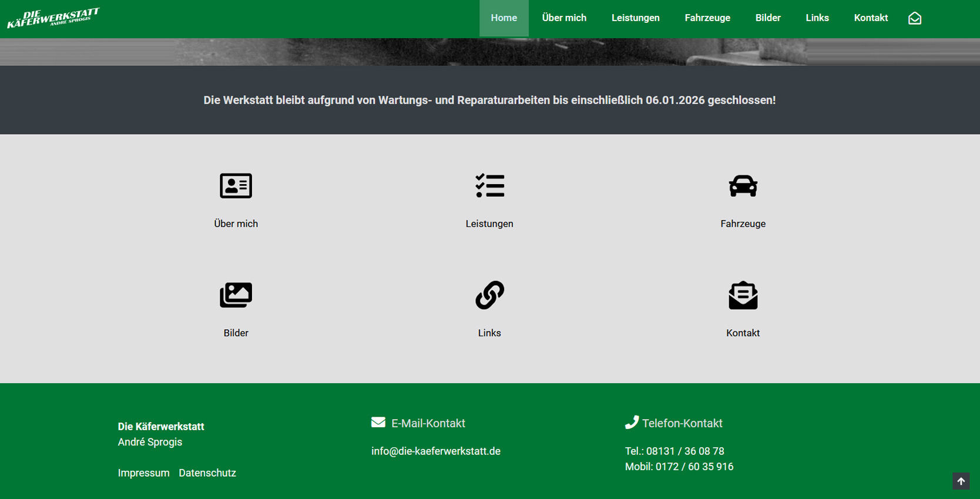980x499 pixels.
Task: Open the Datenschutz footer link
Action: click(207, 473)
